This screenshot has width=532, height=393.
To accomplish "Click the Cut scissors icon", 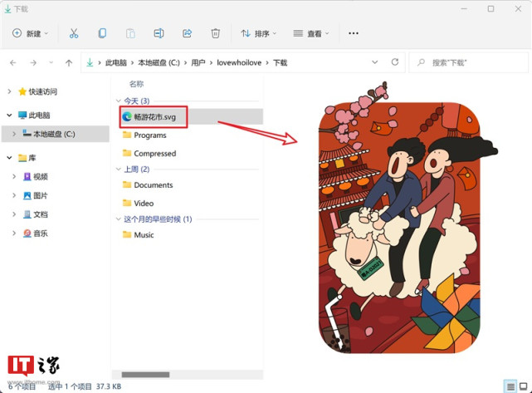I will click(74, 33).
